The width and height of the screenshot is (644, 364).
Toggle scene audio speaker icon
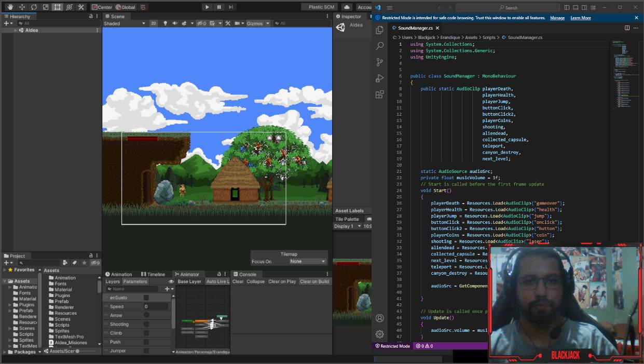pyautogui.click(x=175, y=23)
